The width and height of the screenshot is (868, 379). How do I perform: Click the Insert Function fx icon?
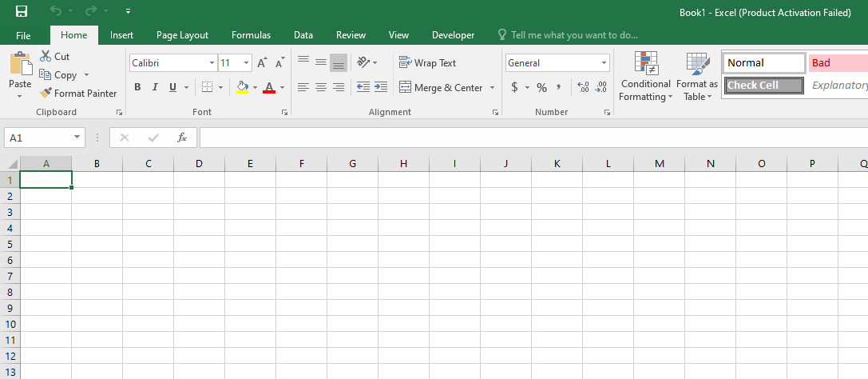(182, 138)
